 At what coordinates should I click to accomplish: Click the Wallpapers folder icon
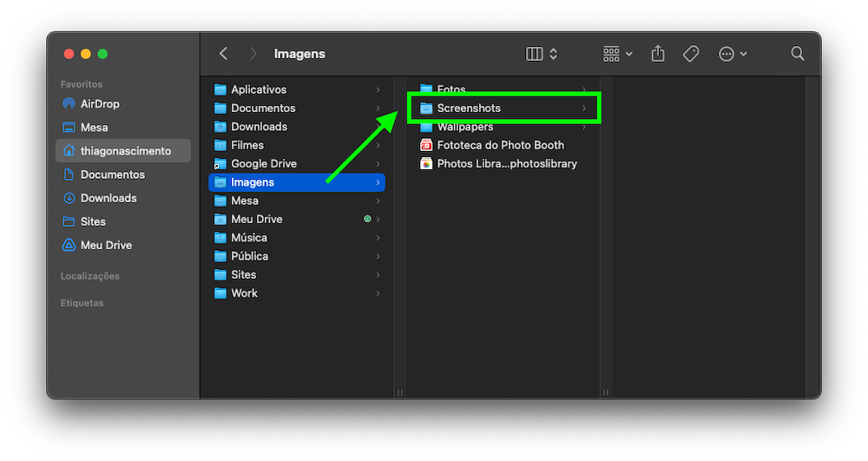[x=425, y=127]
